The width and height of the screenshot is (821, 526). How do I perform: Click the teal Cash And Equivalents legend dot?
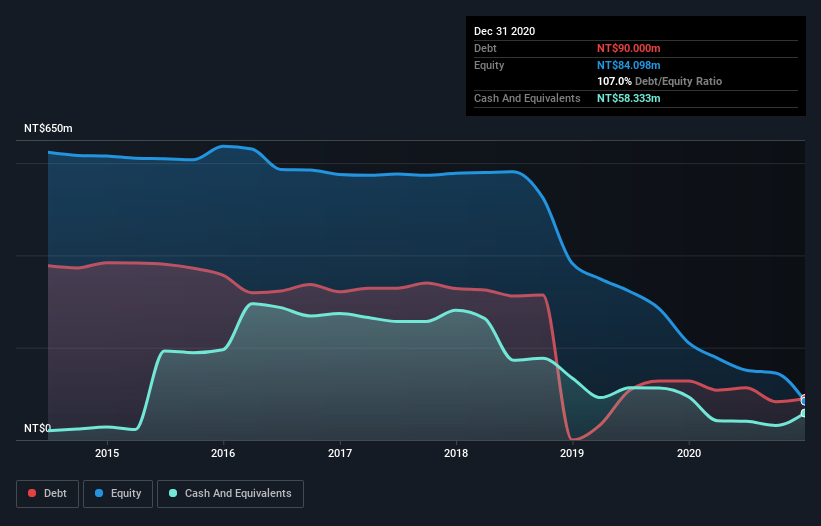point(173,493)
